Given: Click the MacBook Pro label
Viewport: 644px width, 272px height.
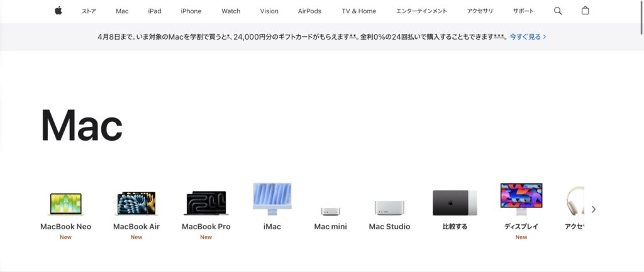Looking at the screenshot, I should pos(206,227).
